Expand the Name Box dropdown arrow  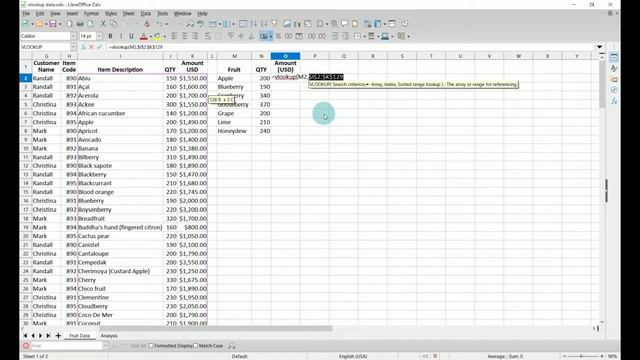tap(73, 47)
